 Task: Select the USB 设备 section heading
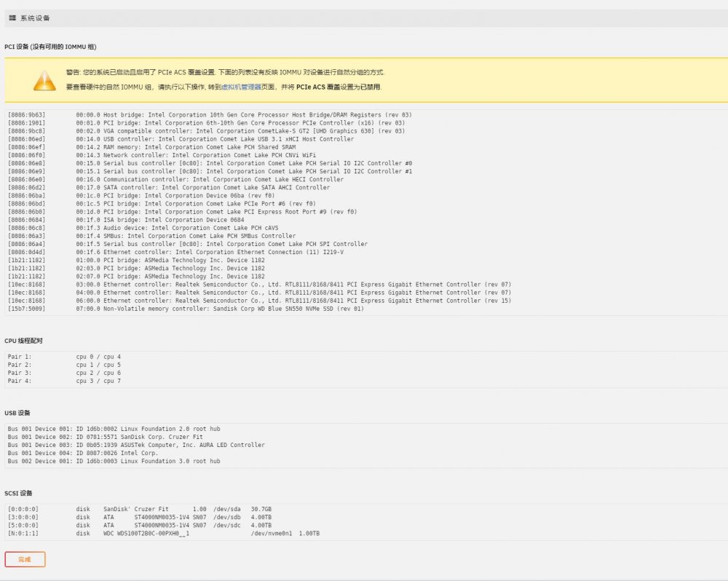tap(17, 413)
